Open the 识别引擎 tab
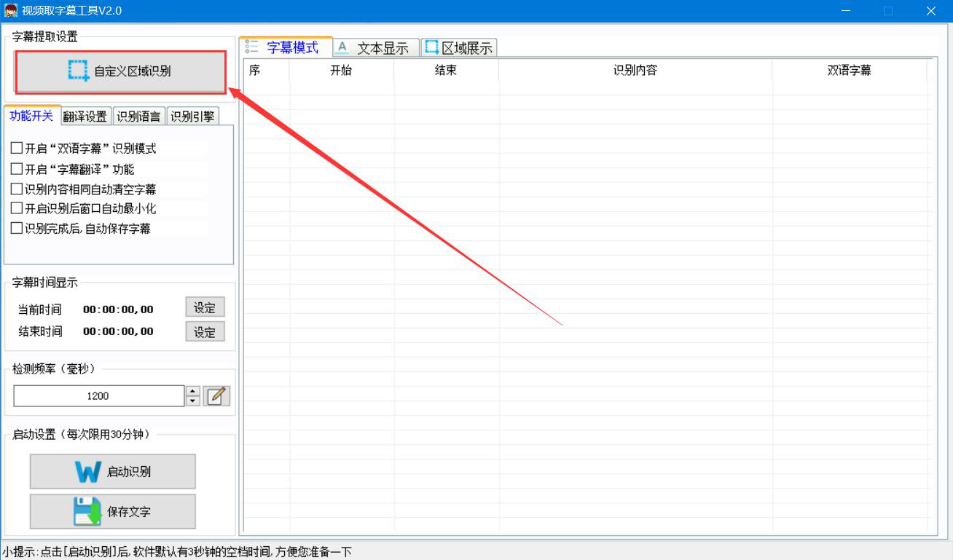Screen dimensions: 953x560 click(192, 117)
